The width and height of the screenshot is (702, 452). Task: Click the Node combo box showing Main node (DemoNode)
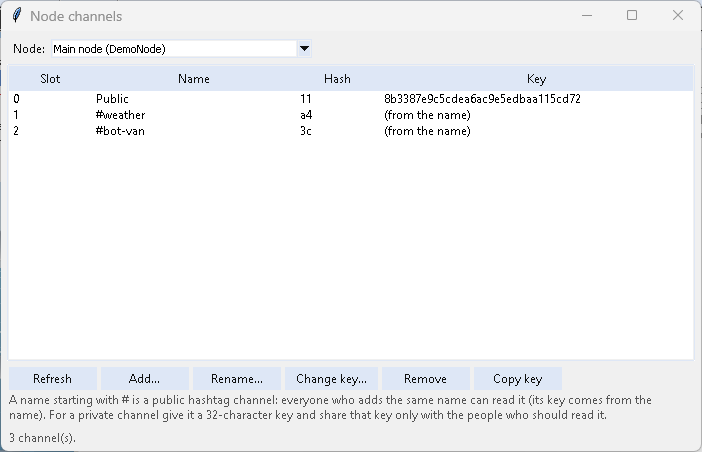(x=181, y=49)
